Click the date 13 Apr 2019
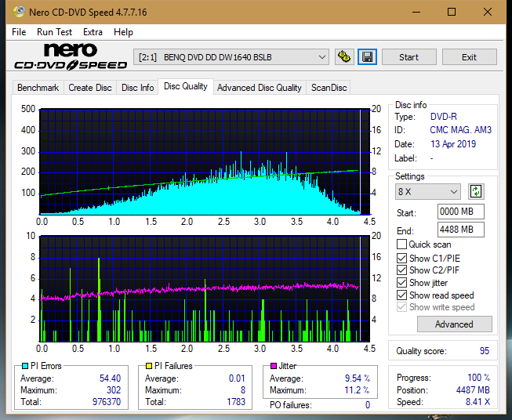Screen dimensions: 512x420 coord(453,144)
